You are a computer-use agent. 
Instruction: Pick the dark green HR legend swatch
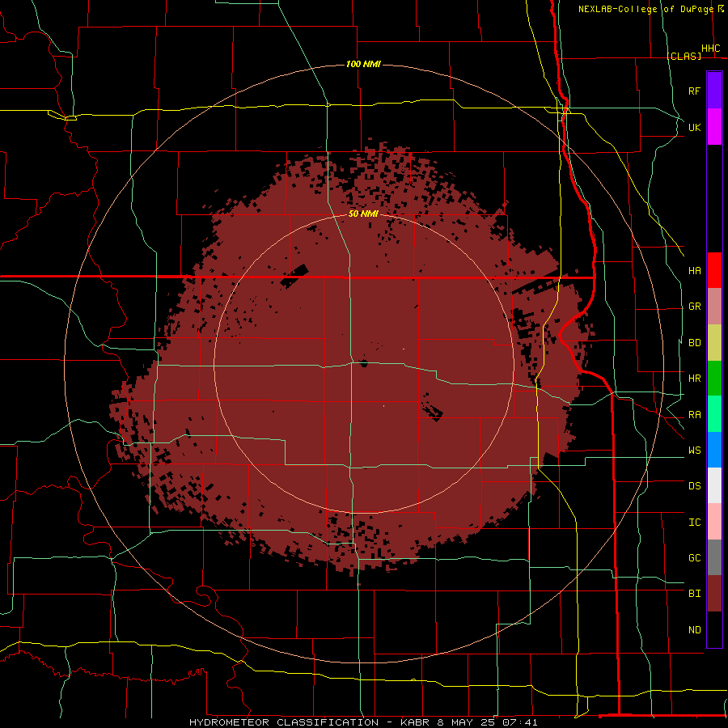click(714, 379)
